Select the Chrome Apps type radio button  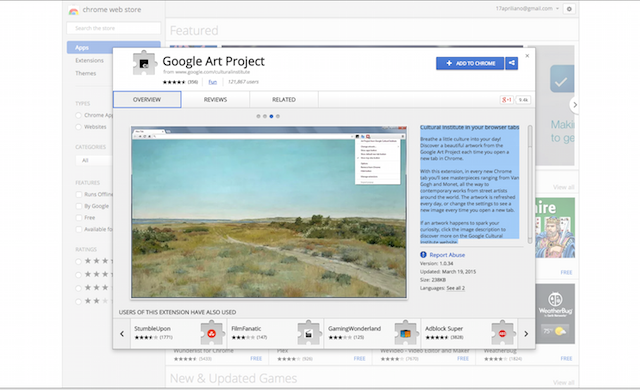pos(78,115)
